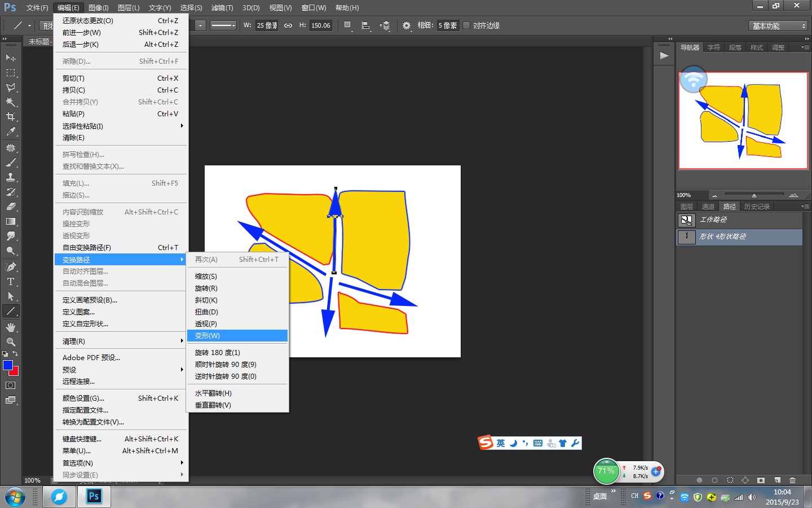
Task: Choose 变形(W) in transform submenu
Action: (237, 335)
